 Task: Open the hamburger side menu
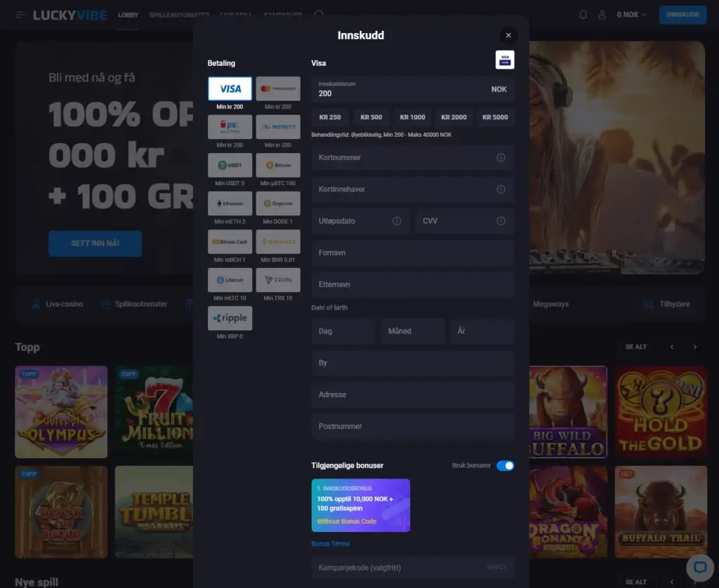point(20,15)
